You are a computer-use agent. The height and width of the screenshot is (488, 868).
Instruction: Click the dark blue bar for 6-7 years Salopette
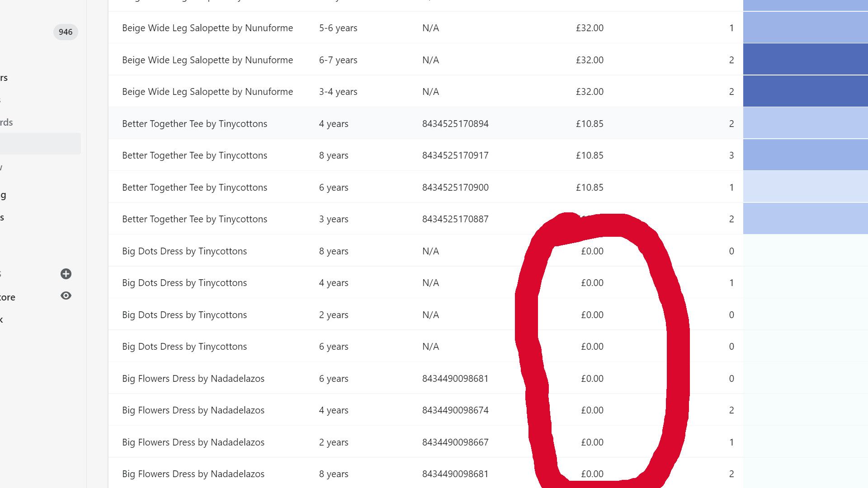(806, 59)
